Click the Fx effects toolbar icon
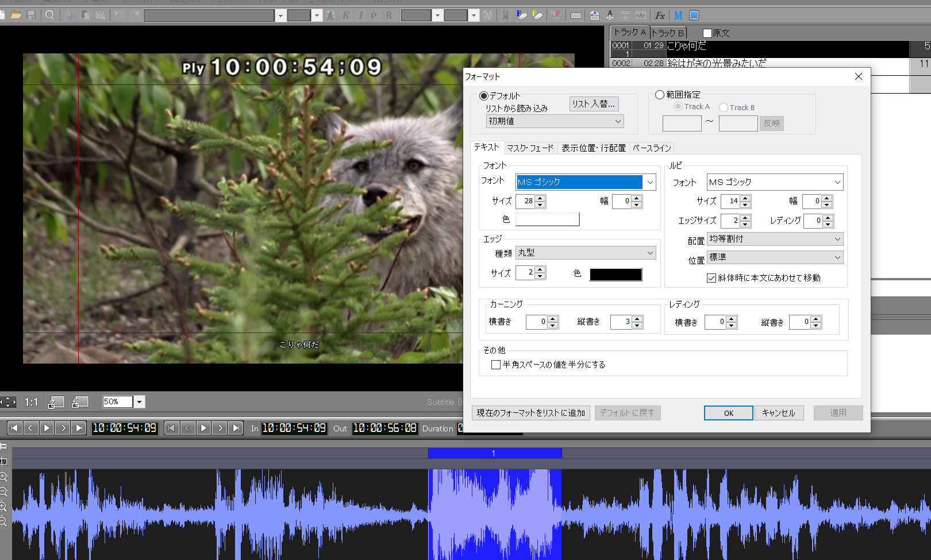Image resolution: width=931 pixels, height=560 pixels. click(660, 16)
